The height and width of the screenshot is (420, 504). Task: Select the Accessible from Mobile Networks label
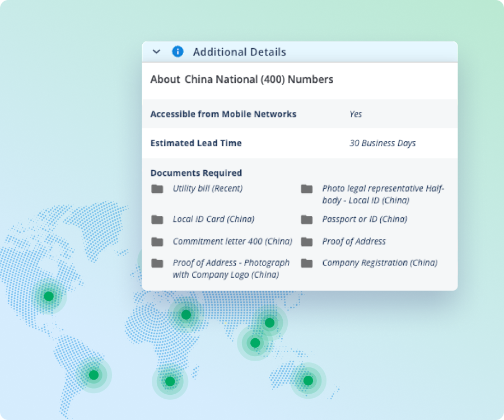tap(223, 114)
